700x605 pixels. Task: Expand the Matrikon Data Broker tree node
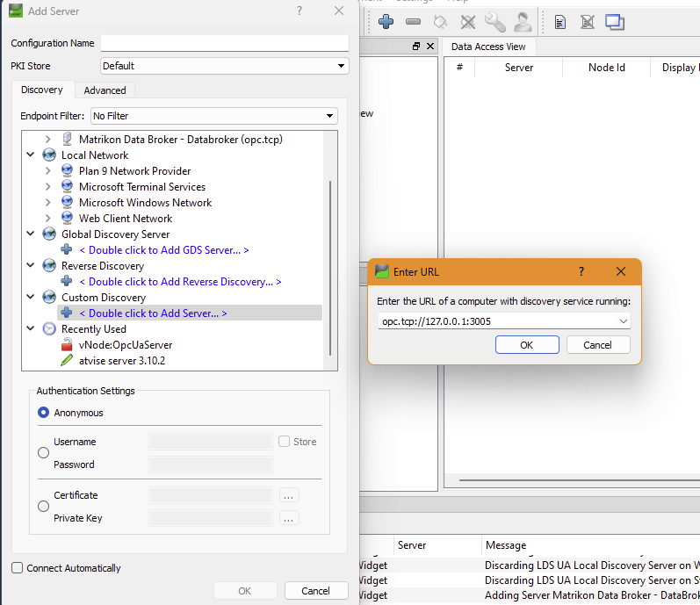click(x=47, y=140)
